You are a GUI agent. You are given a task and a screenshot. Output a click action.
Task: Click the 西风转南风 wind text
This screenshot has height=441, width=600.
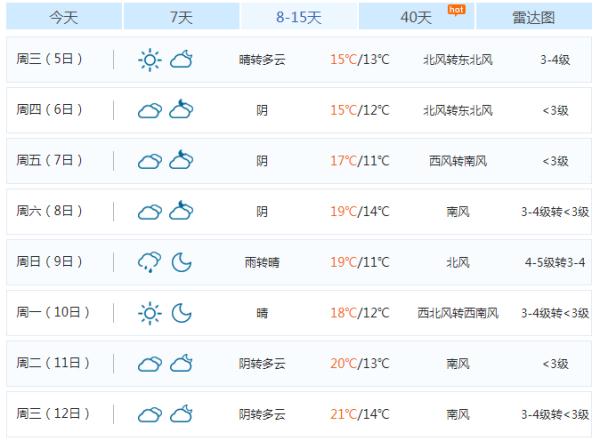pos(458,161)
